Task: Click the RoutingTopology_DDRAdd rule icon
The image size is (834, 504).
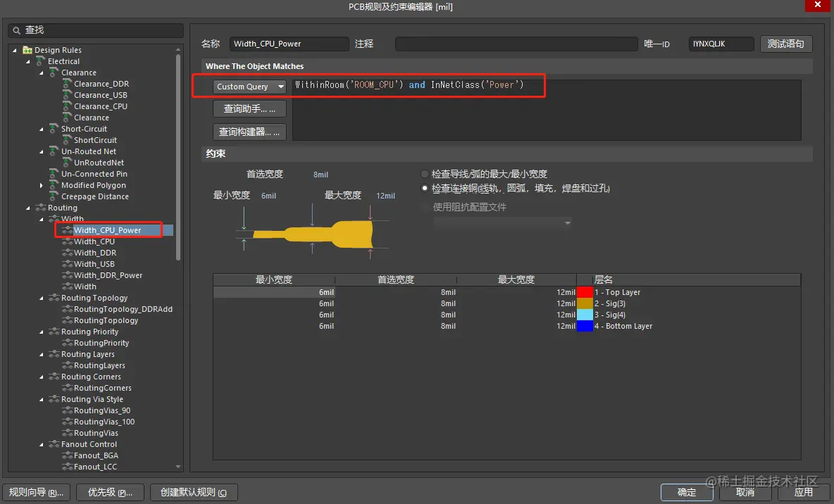Action: point(67,309)
